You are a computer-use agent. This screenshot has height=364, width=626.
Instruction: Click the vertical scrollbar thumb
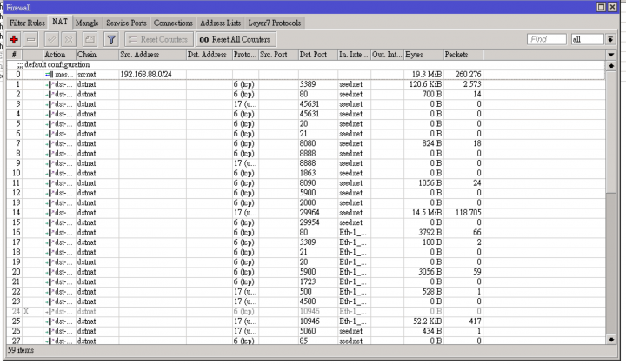(611, 132)
